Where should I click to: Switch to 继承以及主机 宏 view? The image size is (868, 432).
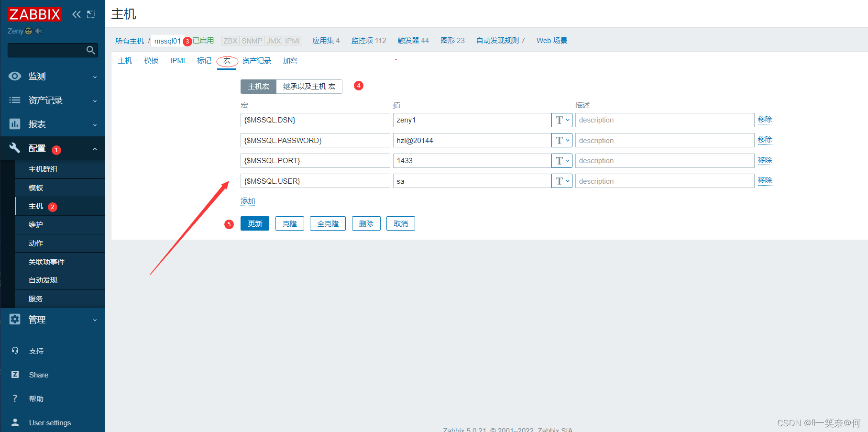[x=309, y=87]
